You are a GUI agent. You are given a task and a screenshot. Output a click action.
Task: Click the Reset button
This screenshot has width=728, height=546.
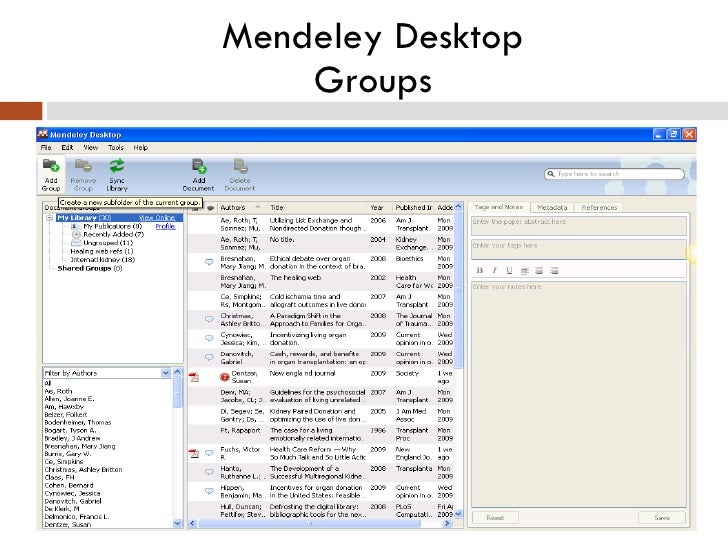pyautogui.click(x=495, y=517)
